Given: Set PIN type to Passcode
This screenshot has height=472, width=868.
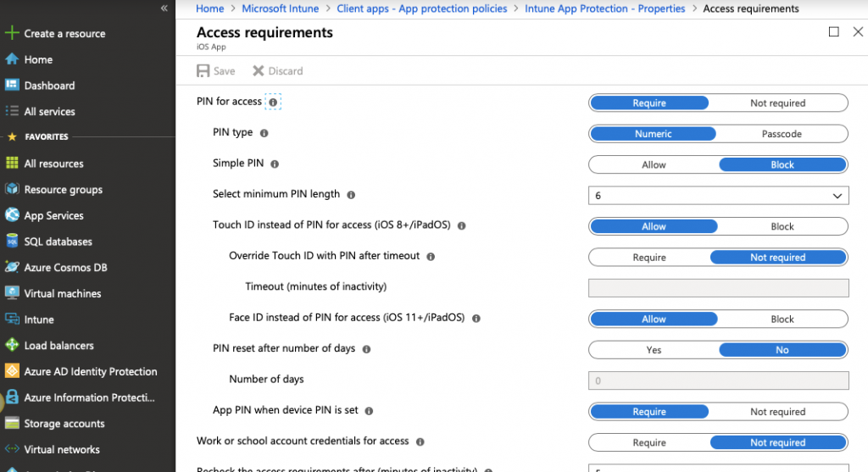Looking at the screenshot, I should [x=781, y=134].
